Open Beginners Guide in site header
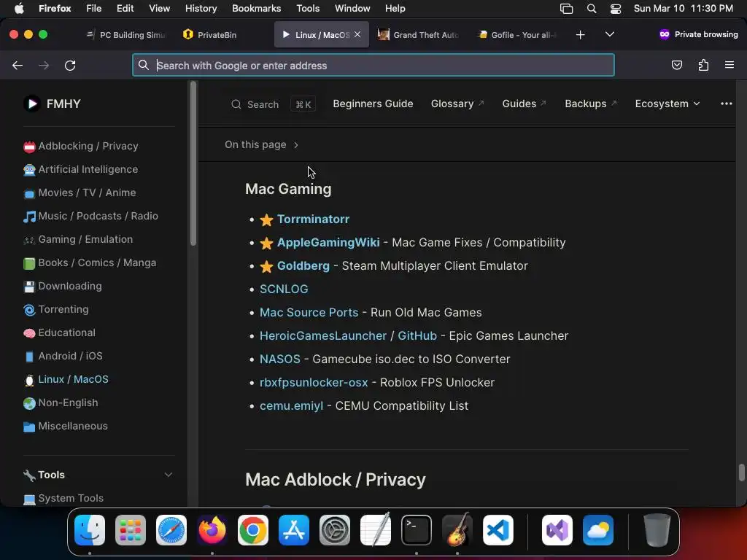Viewport: 747px width, 560px height. click(x=373, y=104)
